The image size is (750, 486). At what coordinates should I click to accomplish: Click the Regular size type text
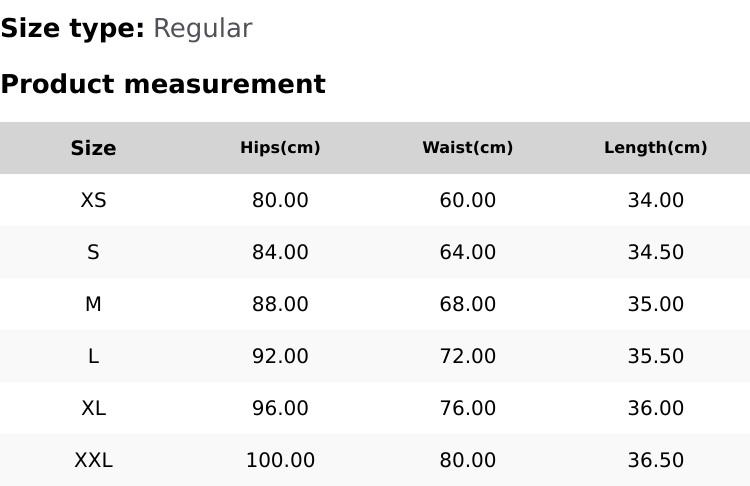coord(202,28)
